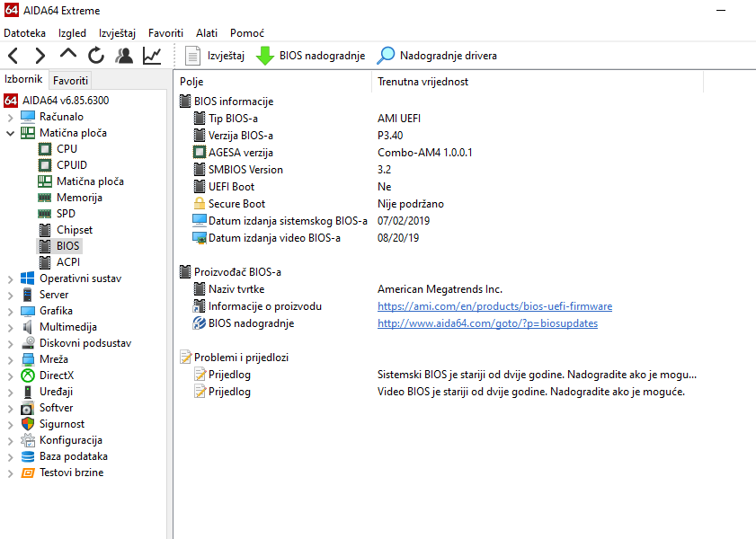Select the Naziv tvrtke row

click(x=439, y=289)
